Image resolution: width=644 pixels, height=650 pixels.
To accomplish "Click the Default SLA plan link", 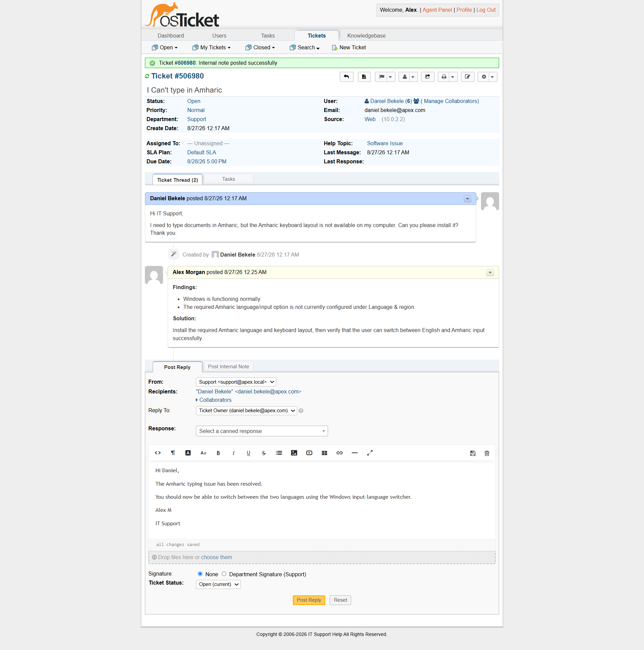I will [202, 152].
